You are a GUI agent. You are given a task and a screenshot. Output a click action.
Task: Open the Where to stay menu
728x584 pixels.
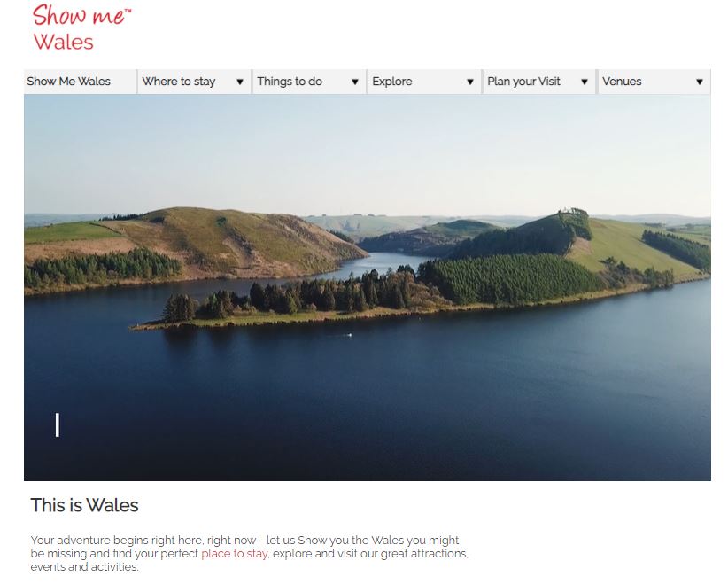coord(179,82)
